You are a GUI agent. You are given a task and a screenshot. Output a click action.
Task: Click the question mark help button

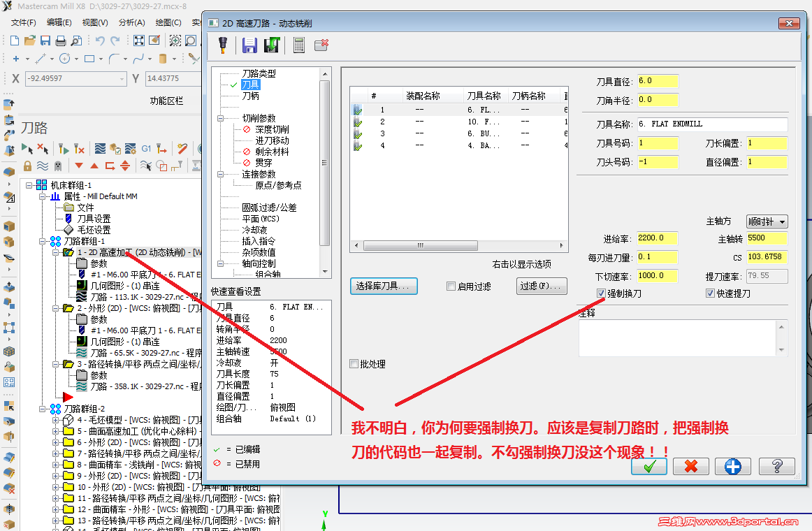pyautogui.click(x=777, y=466)
